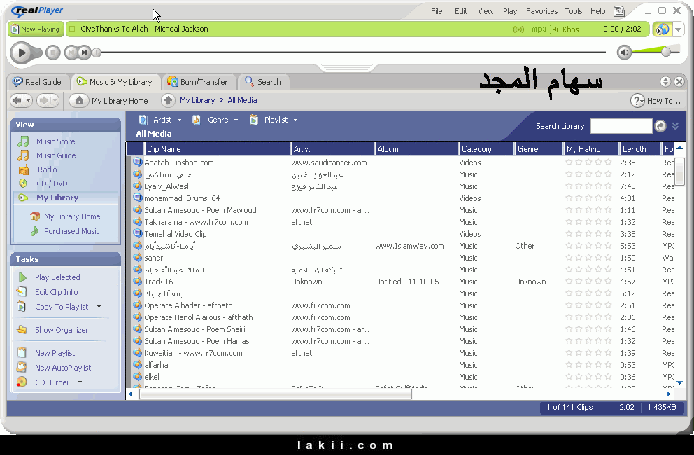Click the Play Selected task

pyautogui.click(x=58, y=277)
